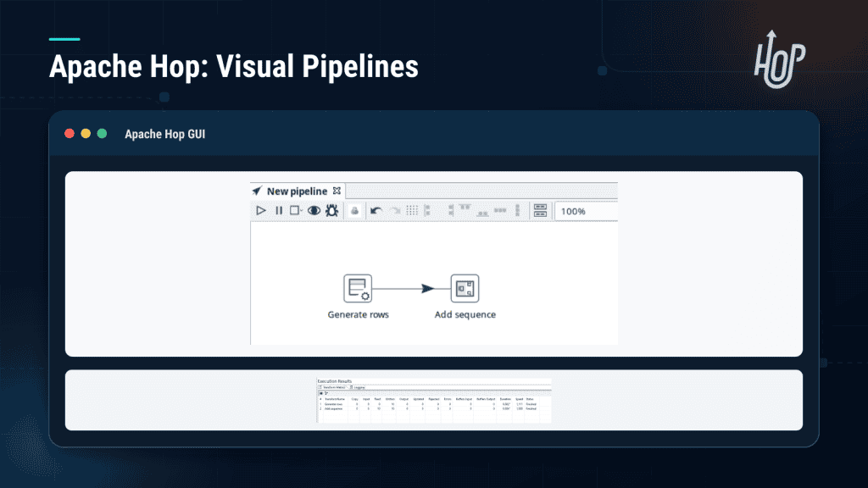Click the TransformName column header

[x=335, y=399]
